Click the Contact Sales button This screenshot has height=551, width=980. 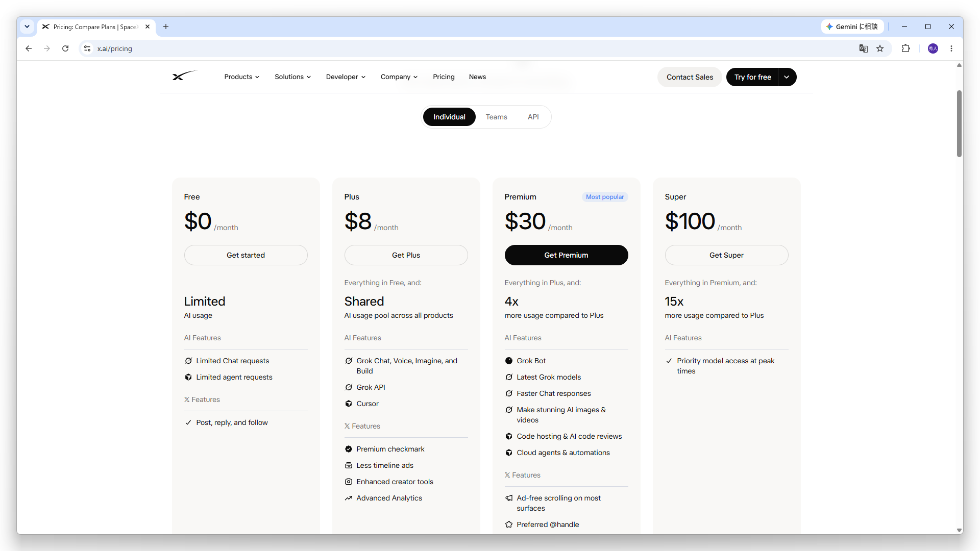[x=690, y=77]
